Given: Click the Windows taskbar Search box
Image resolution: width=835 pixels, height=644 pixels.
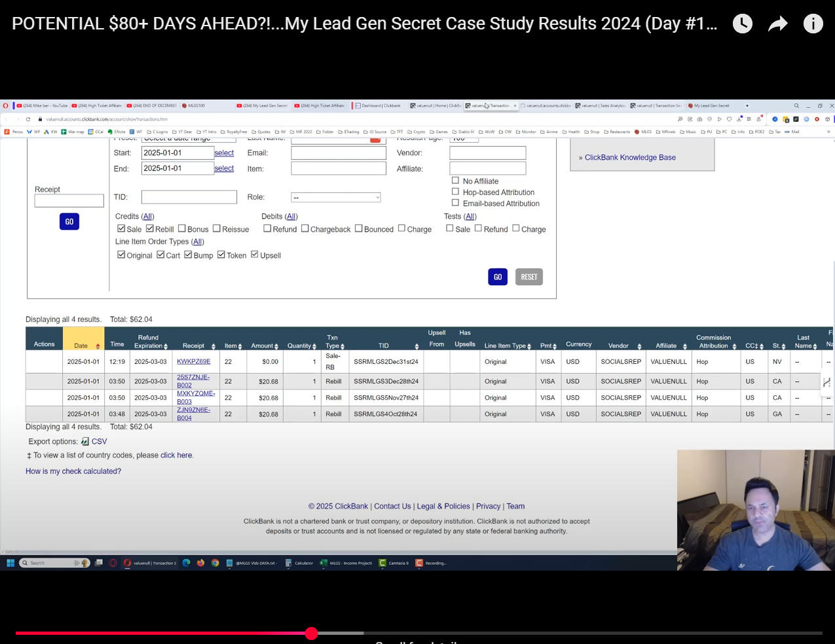Looking at the screenshot, I should coord(54,563).
